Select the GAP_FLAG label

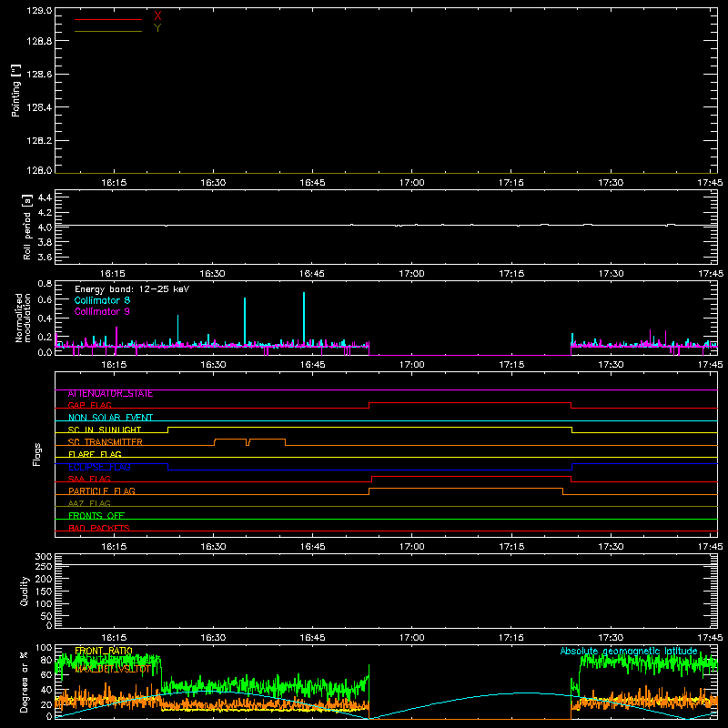[x=89, y=405]
